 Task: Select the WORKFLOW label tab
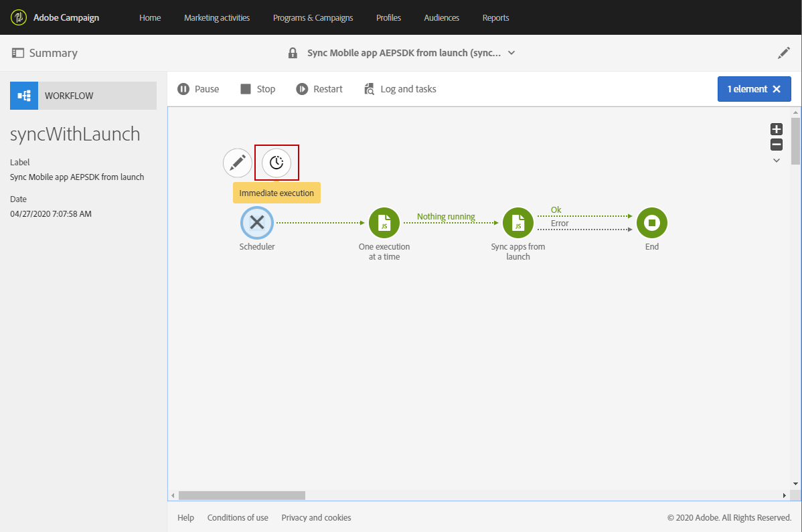97,96
